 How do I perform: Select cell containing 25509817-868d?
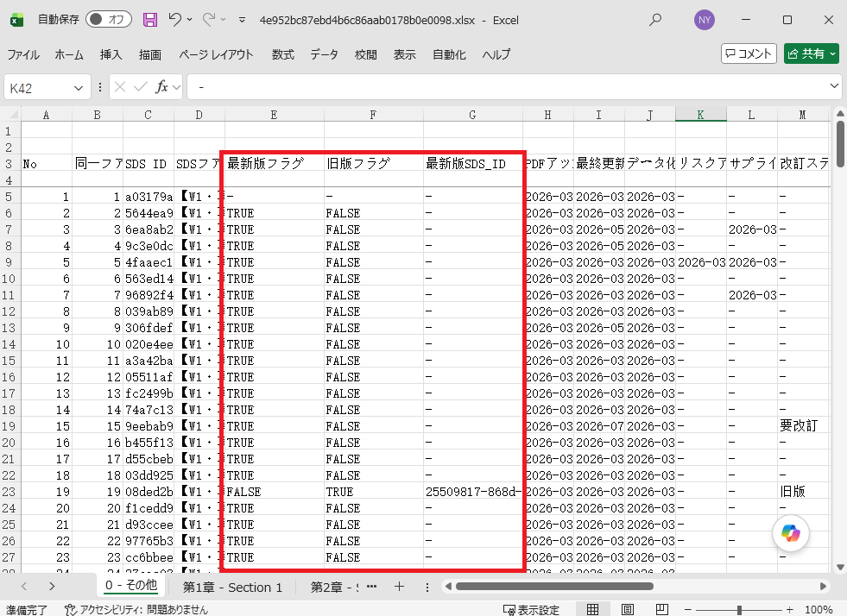click(472, 492)
